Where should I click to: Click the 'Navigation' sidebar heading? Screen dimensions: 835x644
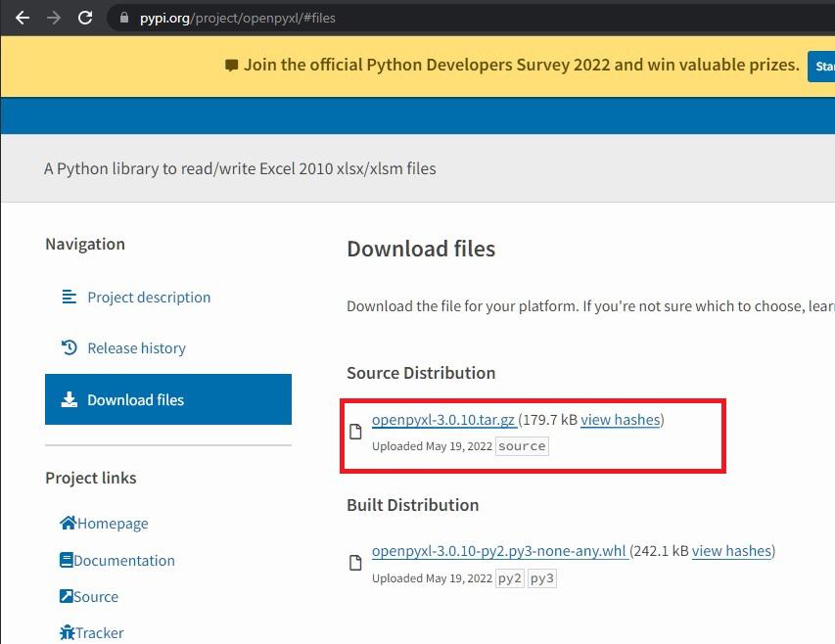[x=85, y=244]
